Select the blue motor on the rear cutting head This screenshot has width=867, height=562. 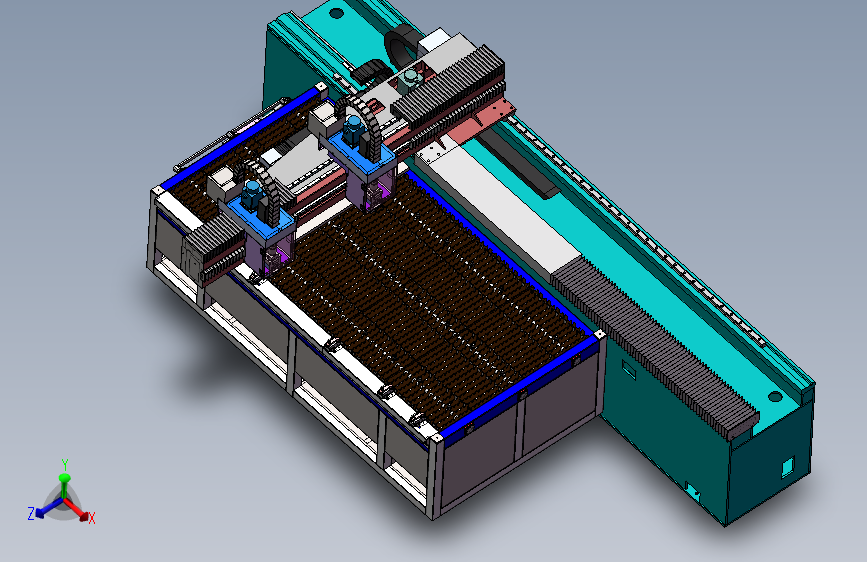(x=352, y=131)
